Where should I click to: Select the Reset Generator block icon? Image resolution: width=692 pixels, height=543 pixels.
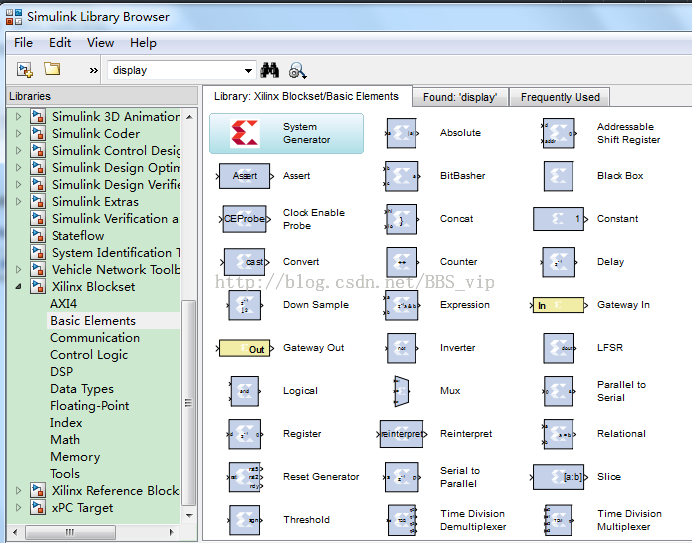point(245,477)
